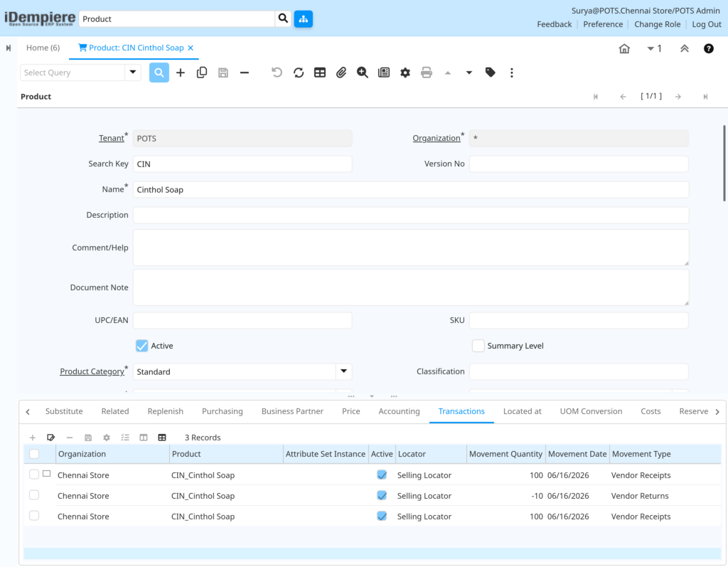Open the UOM Conversion tab

point(591,411)
